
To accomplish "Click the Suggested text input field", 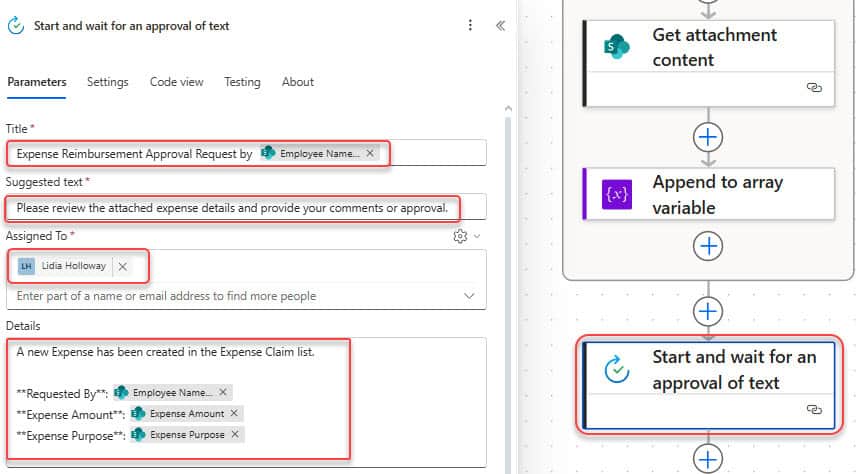I will click(246, 208).
